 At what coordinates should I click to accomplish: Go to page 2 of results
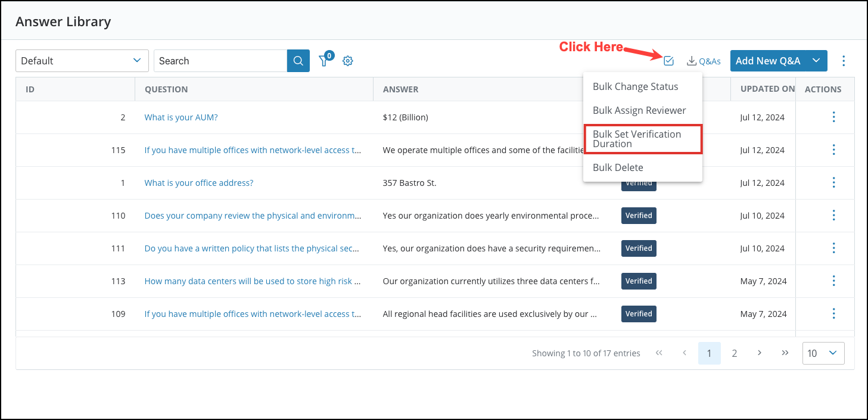point(735,353)
